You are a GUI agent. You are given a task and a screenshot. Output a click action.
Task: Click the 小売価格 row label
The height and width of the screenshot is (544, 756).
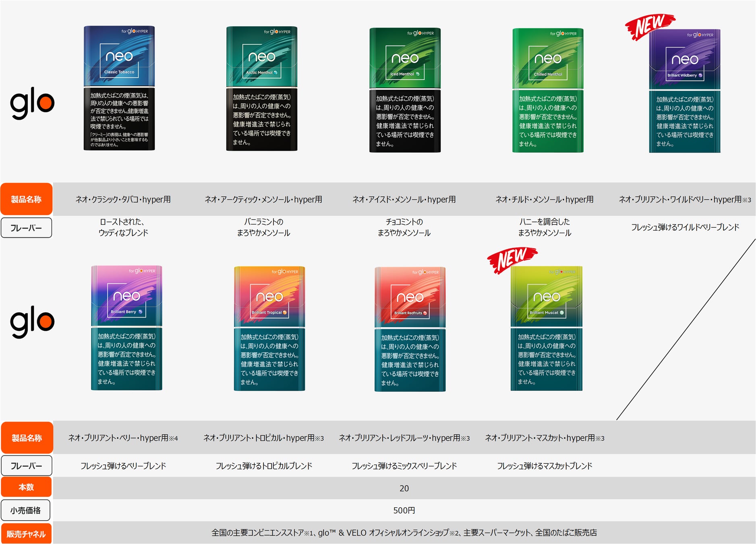coord(26,510)
